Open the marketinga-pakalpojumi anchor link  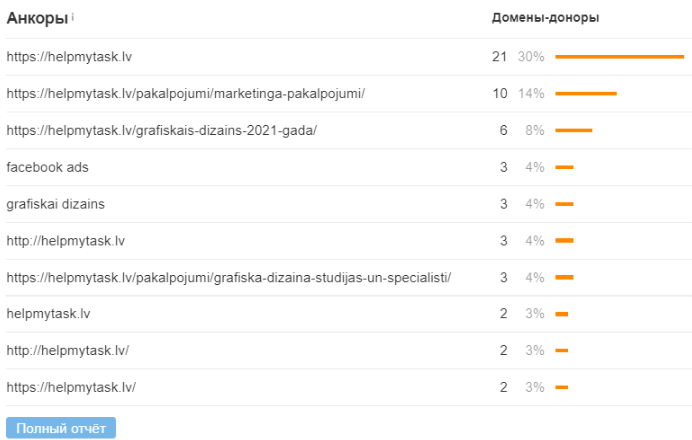(185, 94)
